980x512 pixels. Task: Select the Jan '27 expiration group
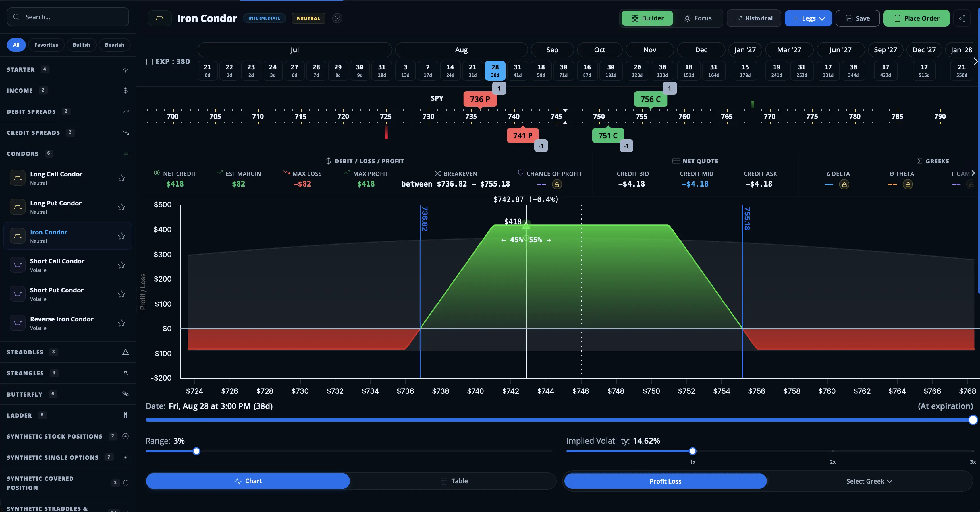[745, 50]
